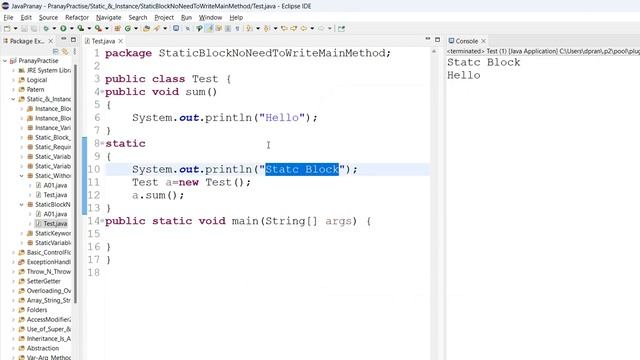Click the Next Annotation toolbar icon

pyautogui.click(x=248, y=29)
